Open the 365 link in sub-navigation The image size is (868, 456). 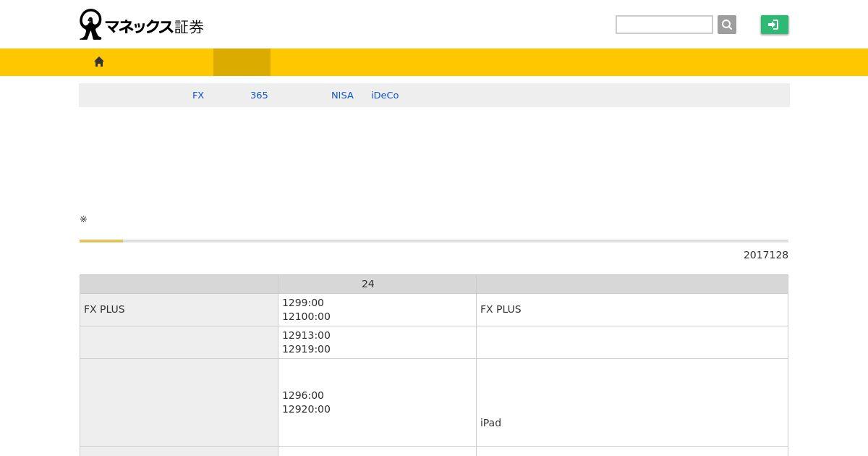click(x=259, y=96)
